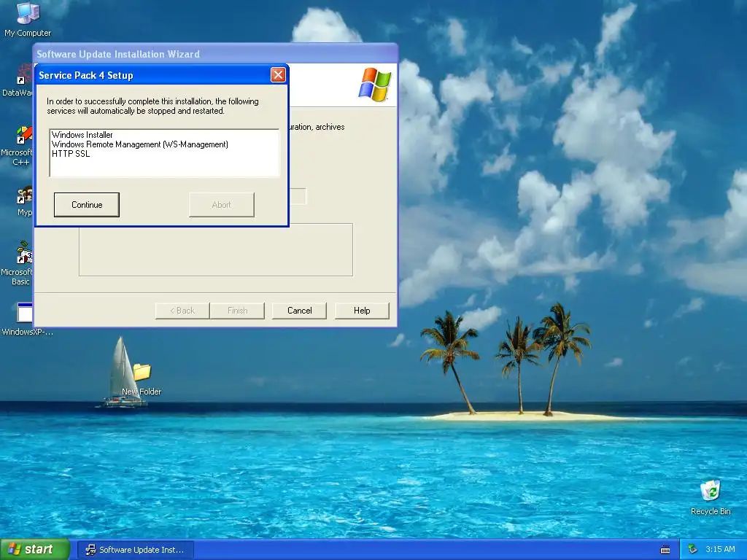This screenshot has width=747, height=560.
Task: Click Software Update Inst... taskbar button
Action: pyautogui.click(x=135, y=550)
